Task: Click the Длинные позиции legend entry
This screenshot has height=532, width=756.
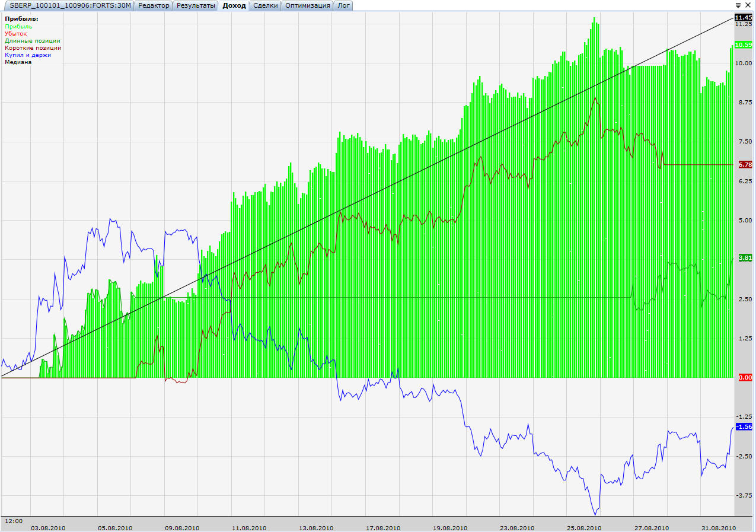Action: (x=32, y=41)
